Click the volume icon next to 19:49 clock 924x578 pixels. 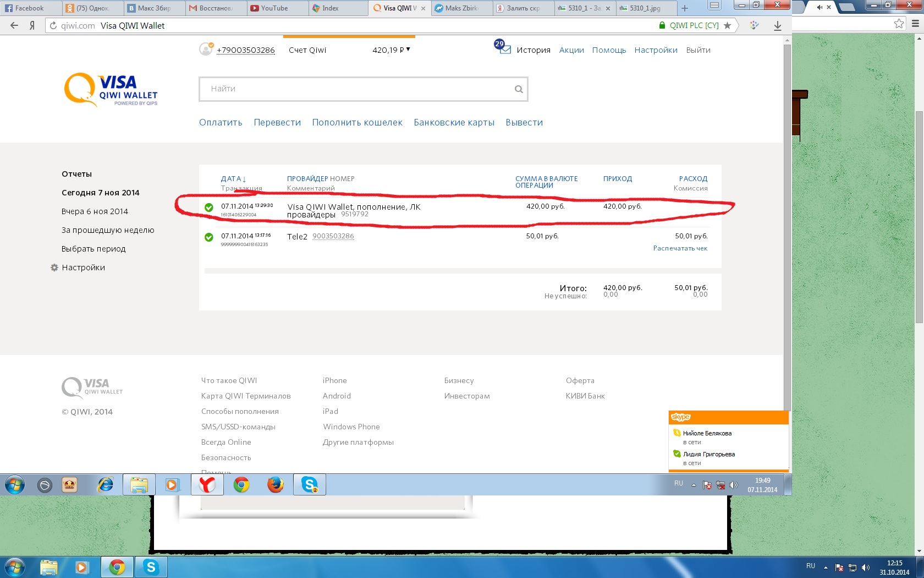733,485
